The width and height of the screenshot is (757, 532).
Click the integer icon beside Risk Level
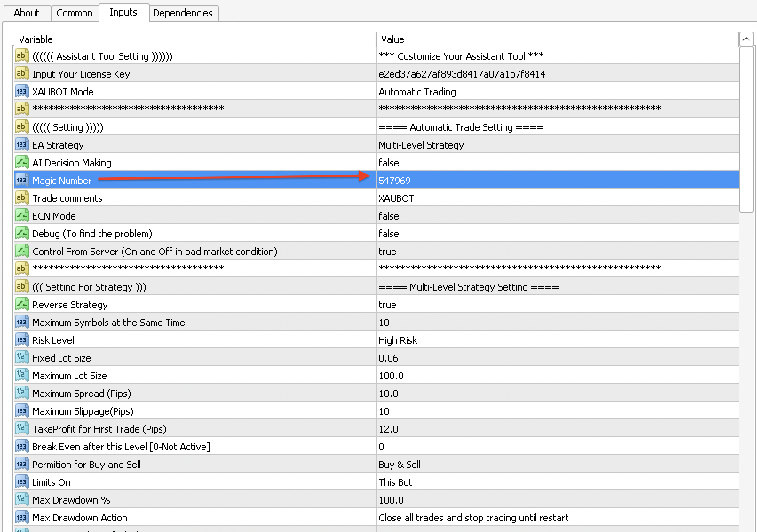22,340
